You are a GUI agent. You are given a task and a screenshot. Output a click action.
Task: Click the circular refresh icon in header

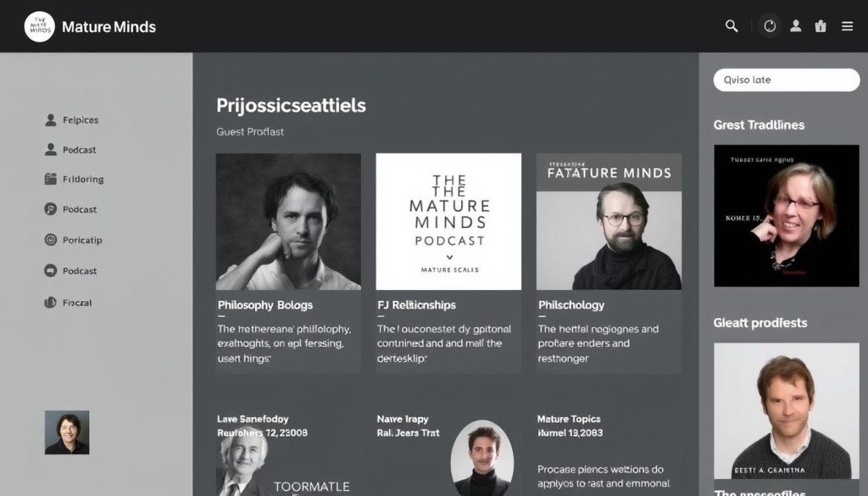click(x=770, y=26)
